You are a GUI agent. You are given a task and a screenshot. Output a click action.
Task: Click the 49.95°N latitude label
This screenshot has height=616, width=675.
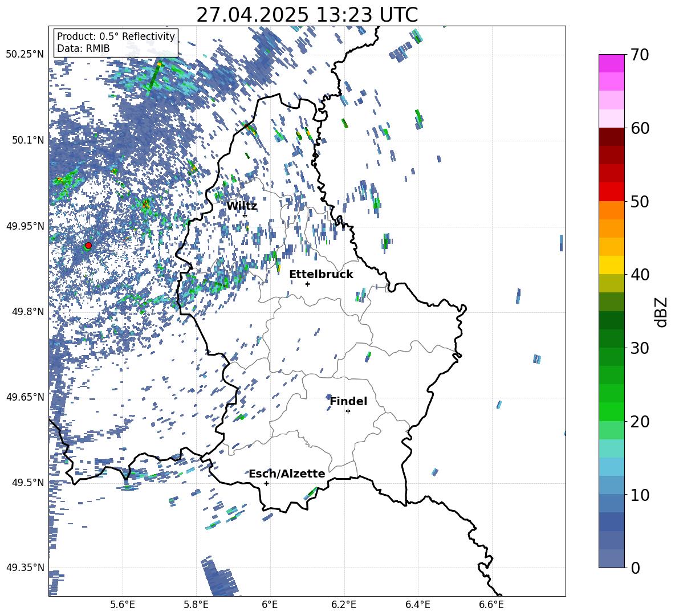coord(25,226)
